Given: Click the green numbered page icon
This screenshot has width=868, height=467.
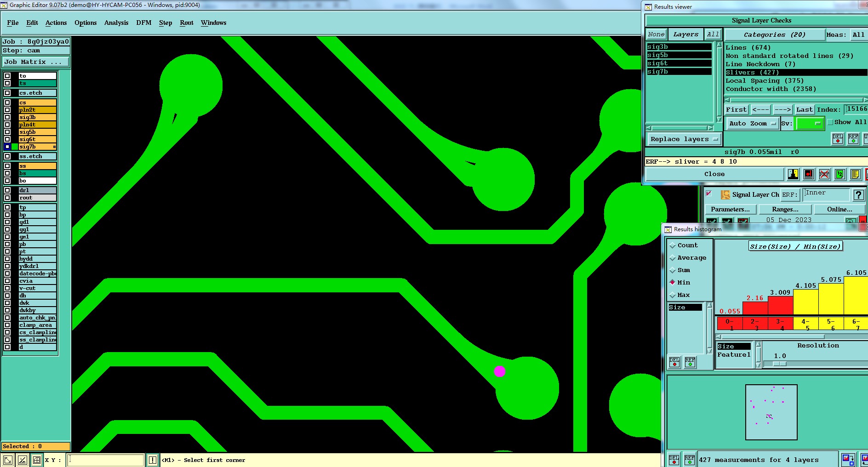Looking at the screenshot, I should click(840, 174).
